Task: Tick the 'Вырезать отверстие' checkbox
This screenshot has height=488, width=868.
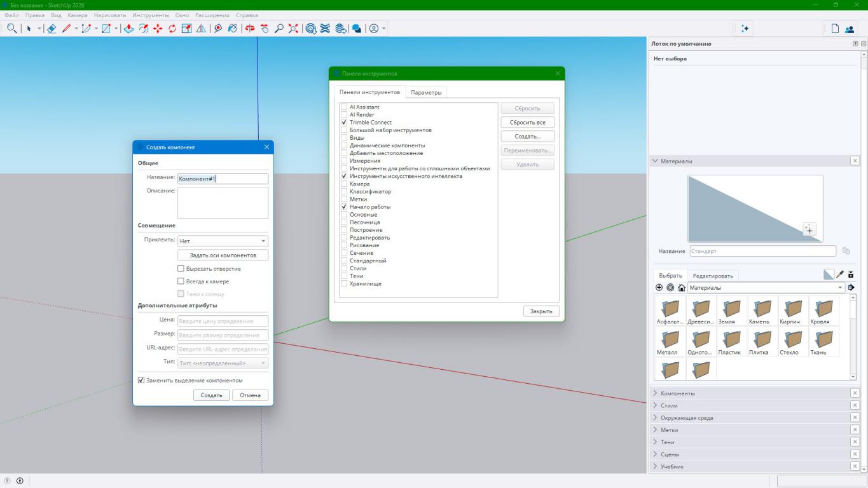Action: (x=181, y=269)
